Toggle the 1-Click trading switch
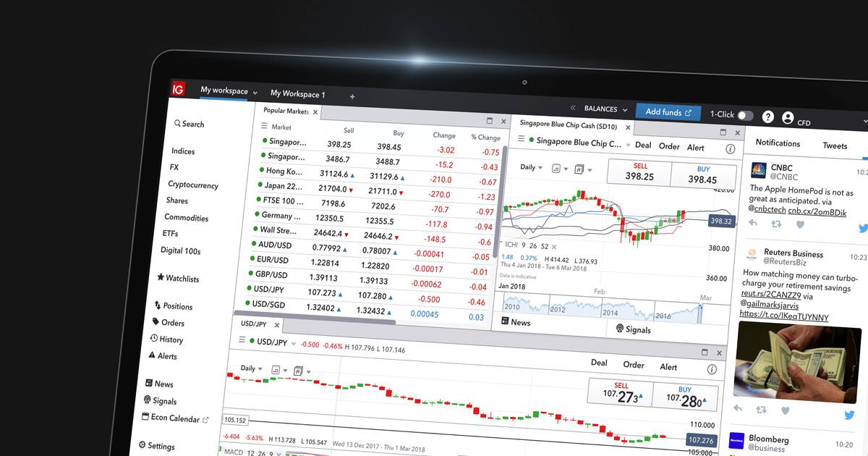The width and height of the screenshot is (868, 456). (x=745, y=115)
